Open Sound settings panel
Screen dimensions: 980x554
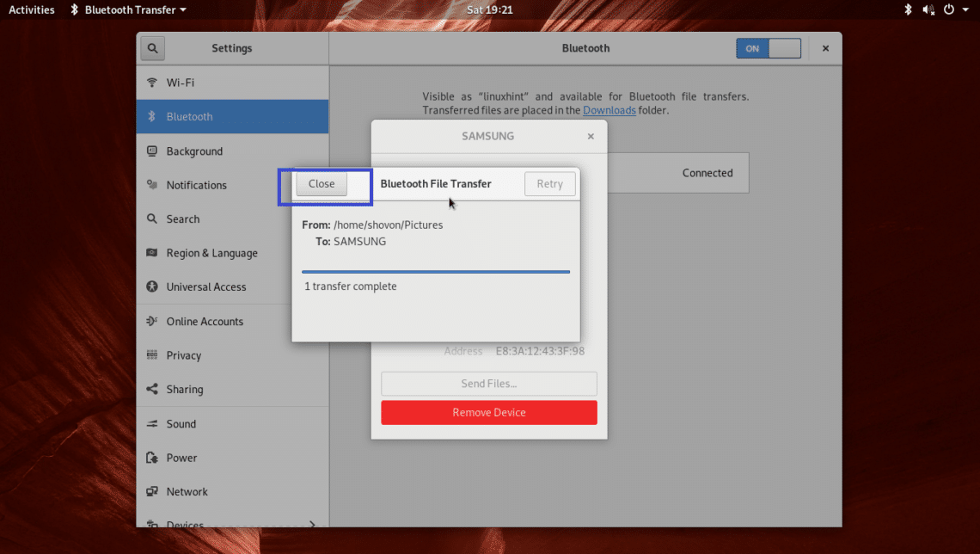pyautogui.click(x=232, y=423)
